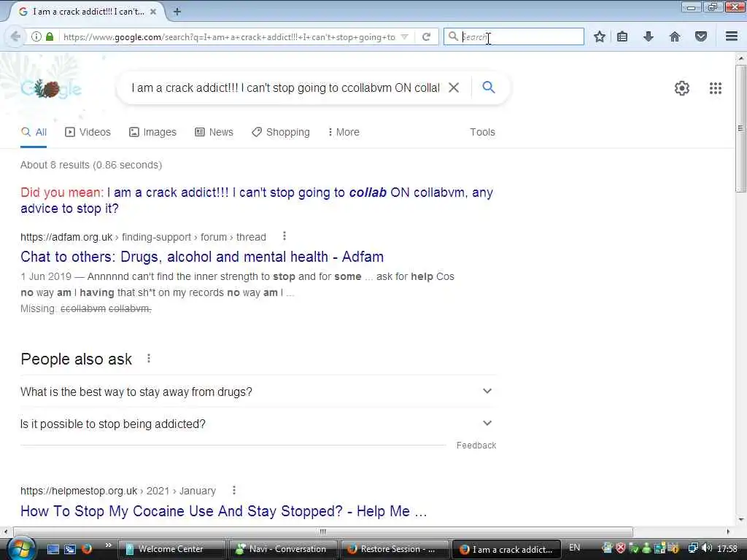Switch to Shopping results tab

tap(281, 133)
